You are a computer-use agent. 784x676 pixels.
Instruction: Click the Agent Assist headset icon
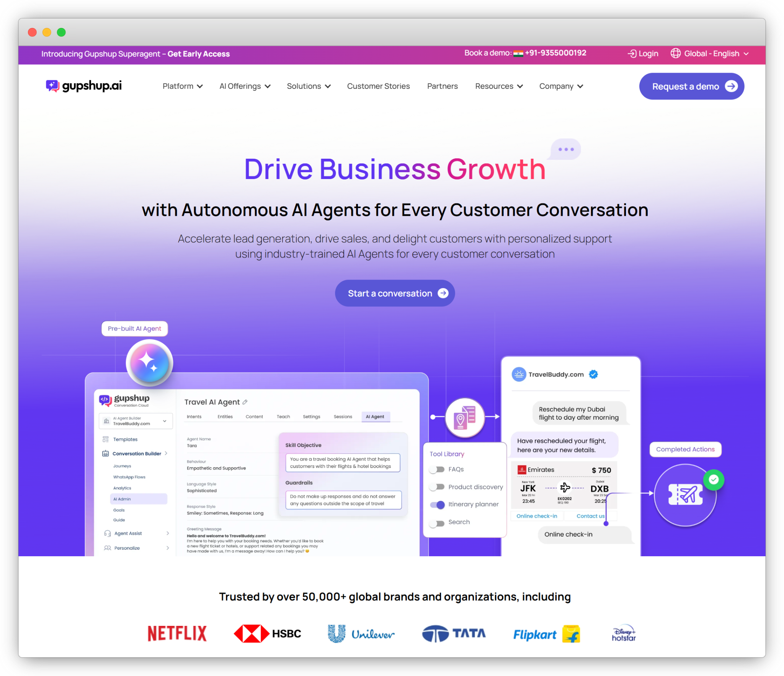point(108,533)
